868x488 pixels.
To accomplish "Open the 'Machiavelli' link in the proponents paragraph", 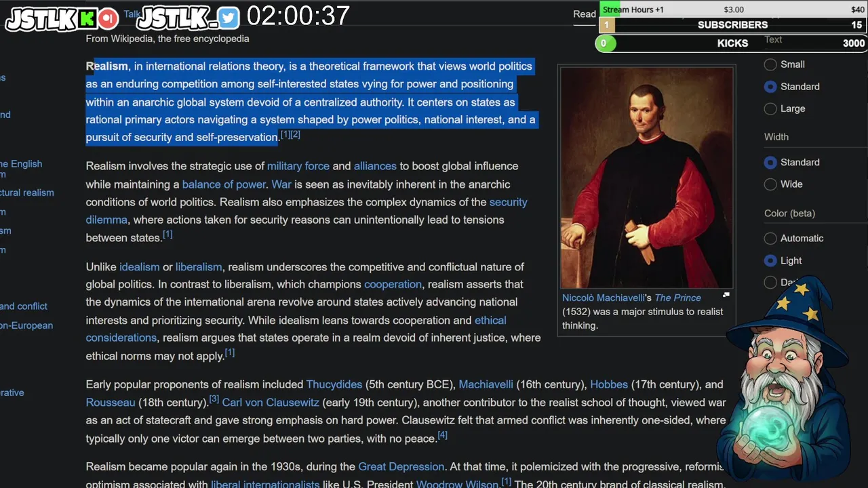I will click(486, 384).
